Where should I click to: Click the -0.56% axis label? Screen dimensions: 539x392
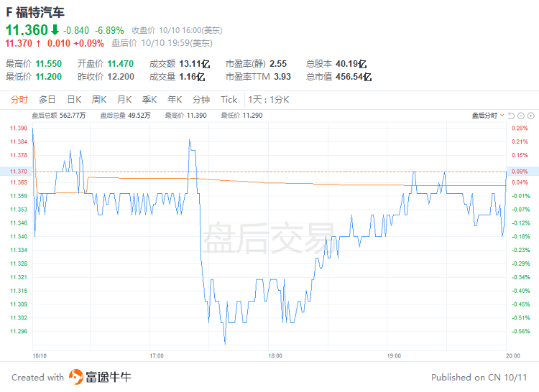click(x=521, y=331)
